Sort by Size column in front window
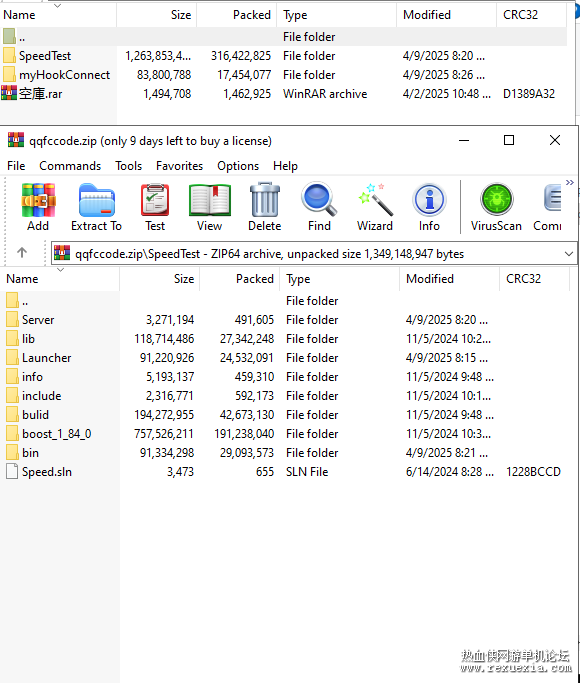Image resolution: width=580 pixels, height=683 pixels. click(160, 279)
